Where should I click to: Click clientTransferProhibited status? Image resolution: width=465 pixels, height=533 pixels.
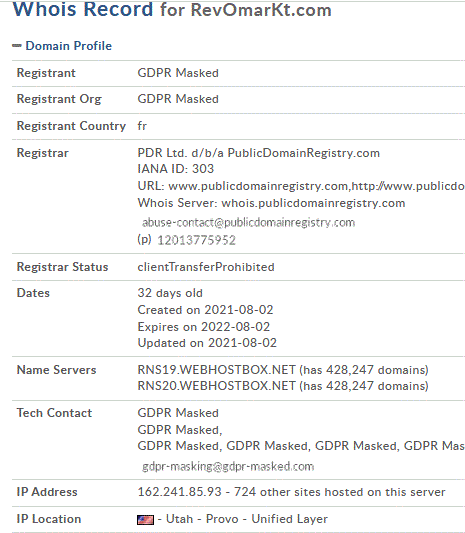click(x=206, y=267)
